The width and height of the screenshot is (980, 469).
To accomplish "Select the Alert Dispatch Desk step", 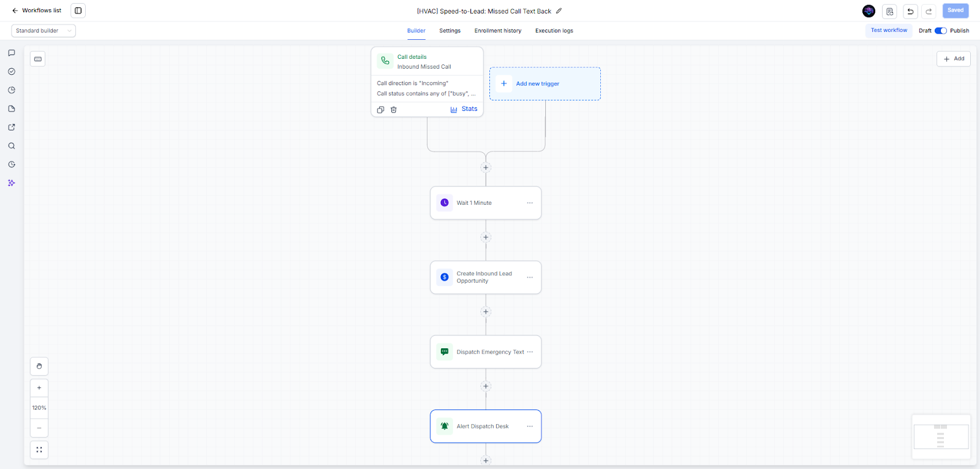I will (486, 426).
